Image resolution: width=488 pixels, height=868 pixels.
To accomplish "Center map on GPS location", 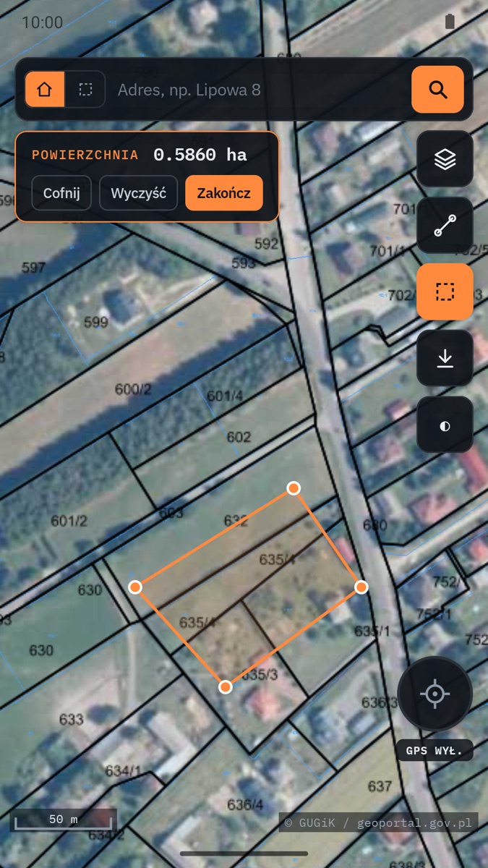I will pos(435,694).
